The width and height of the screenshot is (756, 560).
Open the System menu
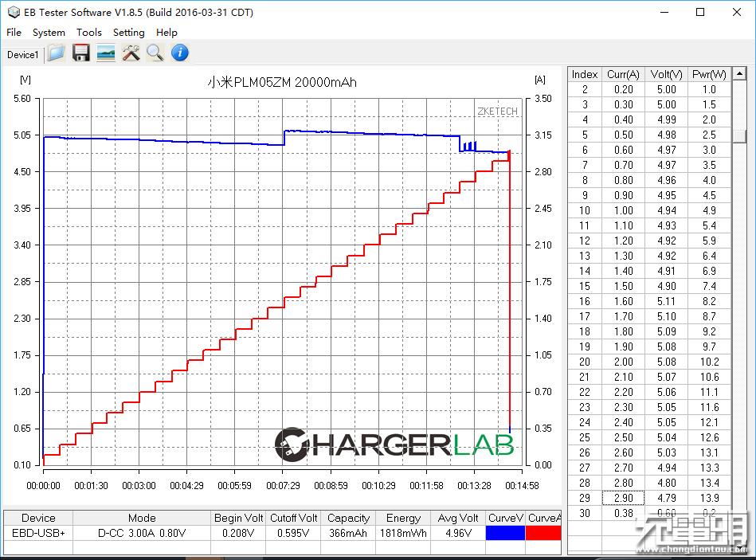pos(49,33)
